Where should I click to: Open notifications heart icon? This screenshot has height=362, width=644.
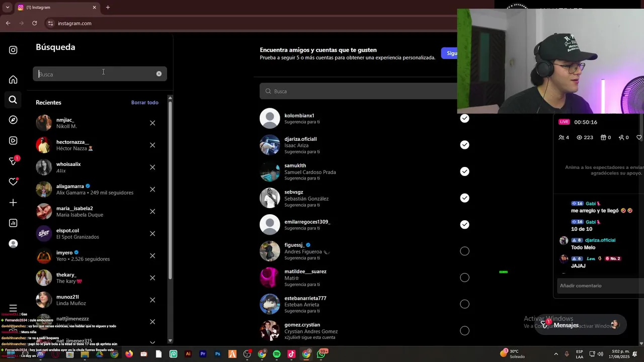click(14, 182)
